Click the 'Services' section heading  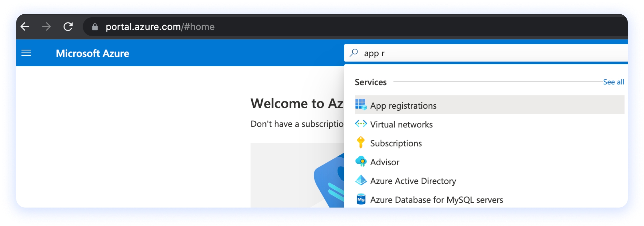pyautogui.click(x=371, y=82)
